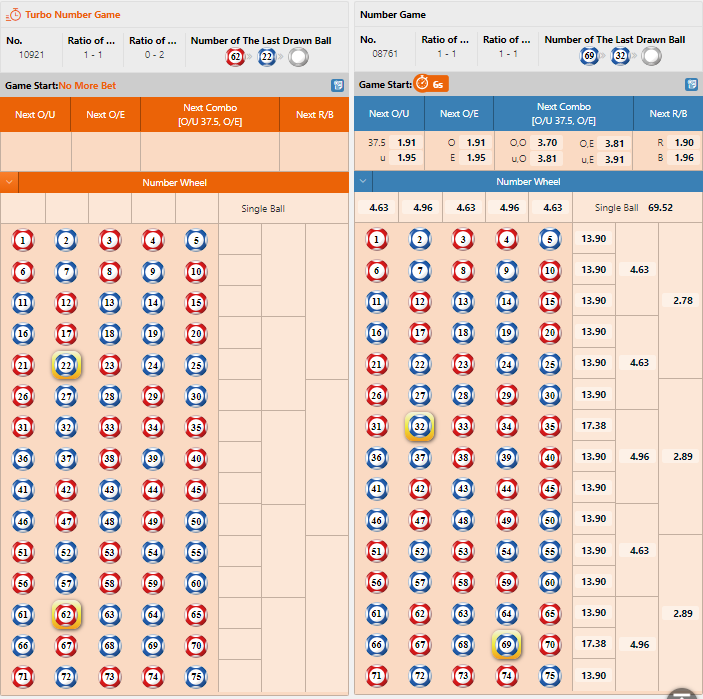Screen dimensions: 703x699
Task: Open the results icon in Number Game panel
Action: (x=691, y=85)
